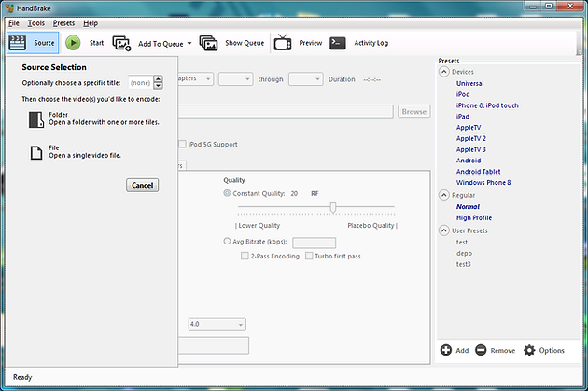Enable 2-Pass Encoding checkbox
The width and height of the screenshot is (588, 391).
click(245, 256)
